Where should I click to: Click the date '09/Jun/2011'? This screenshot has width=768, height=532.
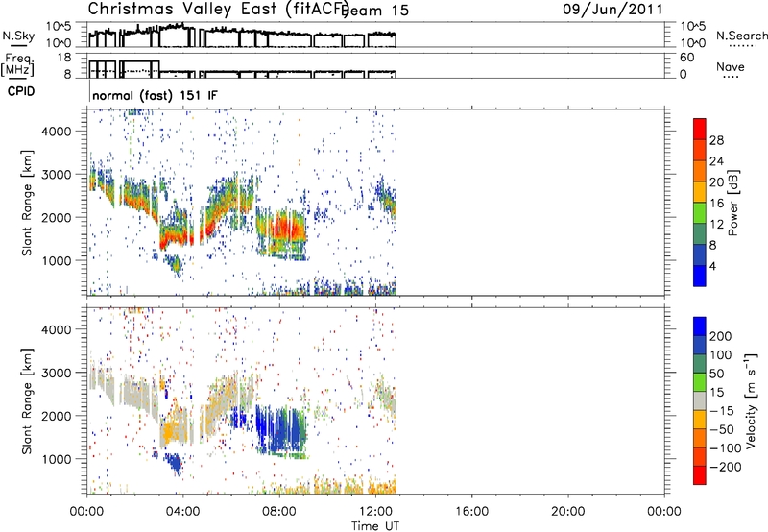coord(612,10)
